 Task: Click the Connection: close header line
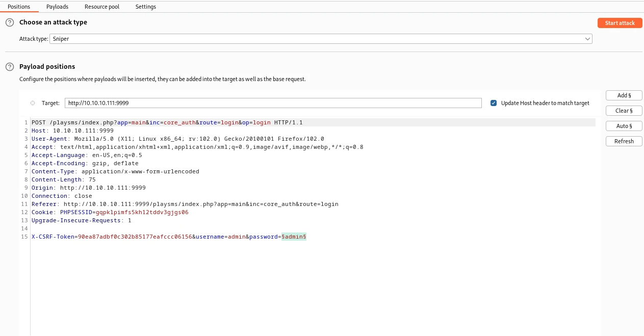62,196
